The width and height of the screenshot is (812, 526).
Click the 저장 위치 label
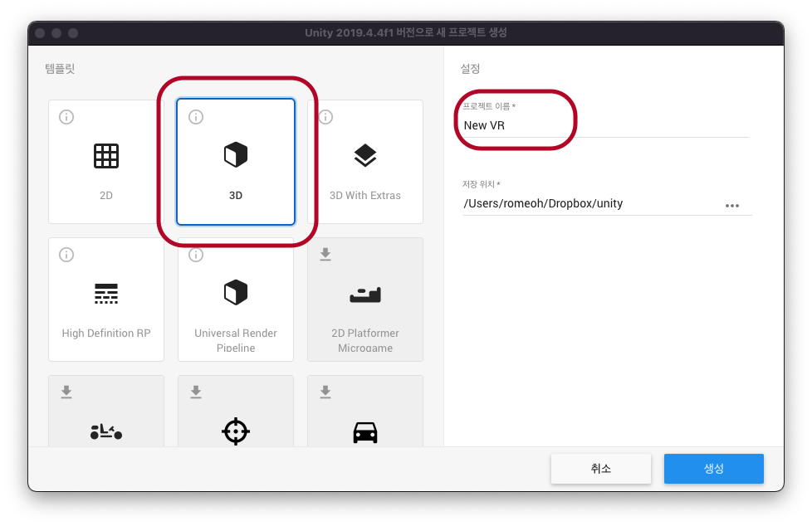pyautogui.click(x=481, y=184)
